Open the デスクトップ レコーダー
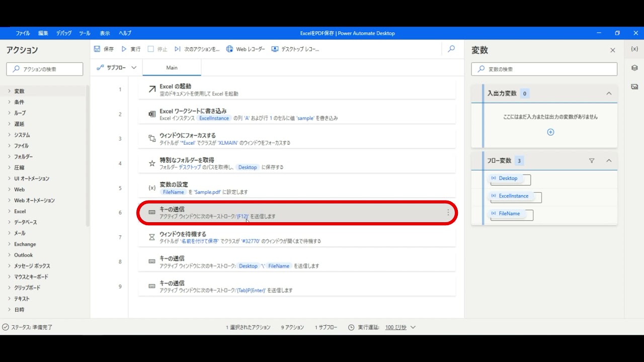The width and height of the screenshot is (644, 362). tap(295, 49)
